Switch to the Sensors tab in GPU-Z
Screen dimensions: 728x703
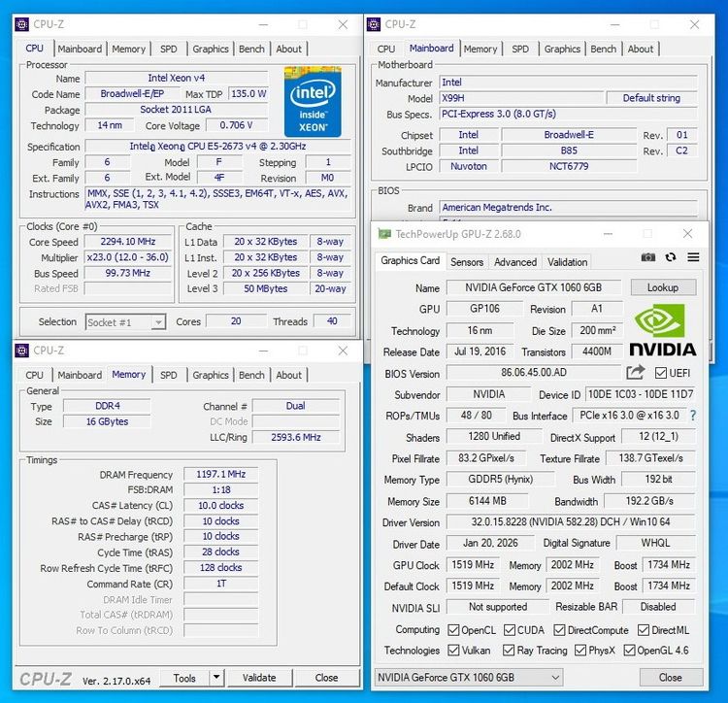(x=467, y=262)
